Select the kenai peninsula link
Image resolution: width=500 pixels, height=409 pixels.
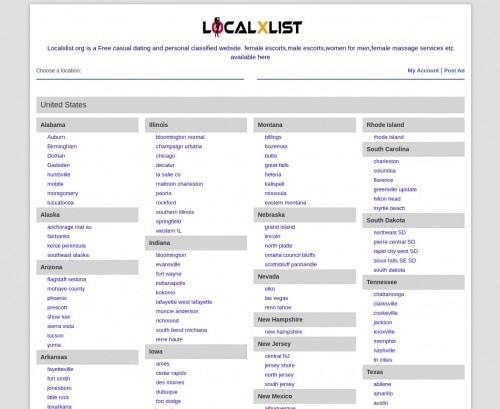pyautogui.click(x=66, y=246)
